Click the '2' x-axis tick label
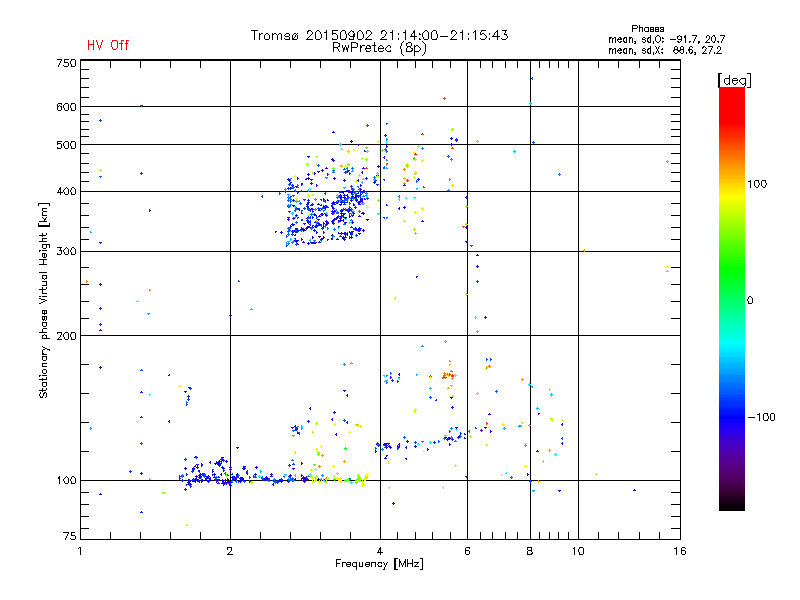The height and width of the screenshot is (600, 800). coord(230,551)
